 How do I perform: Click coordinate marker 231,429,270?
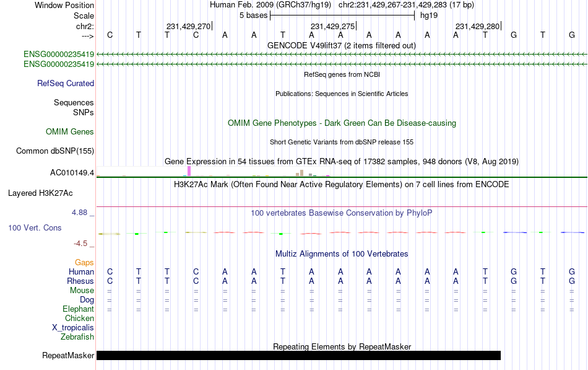(189, 26)
